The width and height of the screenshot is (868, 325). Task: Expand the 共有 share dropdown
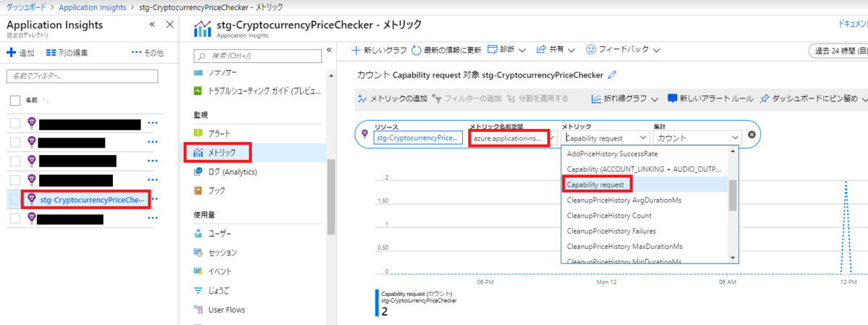click(x=556, y=50)
